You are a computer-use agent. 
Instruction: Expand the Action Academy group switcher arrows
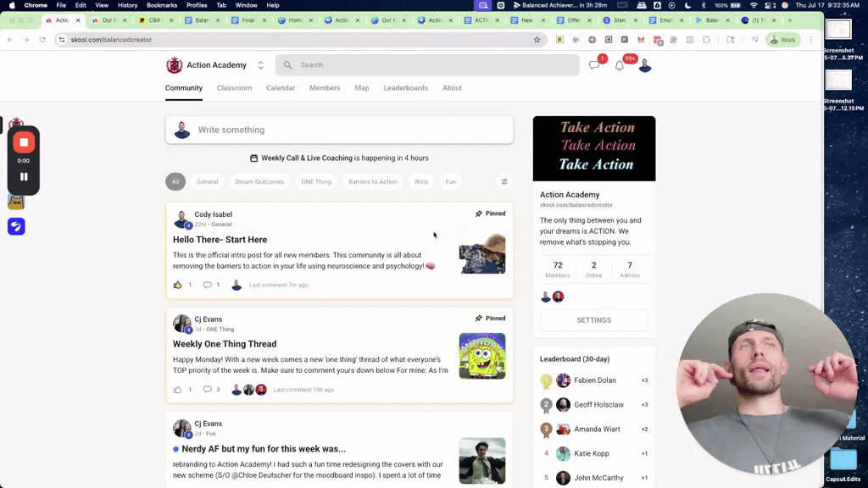tap(261, 65)
